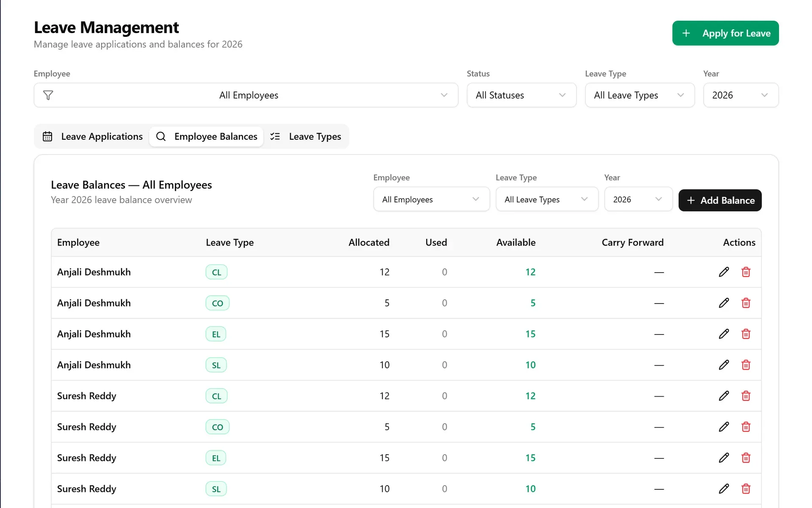This screenshot has height=508, width=812.
Task: Edit Anjali Deshmukh's CL balance with pencil icon
Action: pos(724,272)
